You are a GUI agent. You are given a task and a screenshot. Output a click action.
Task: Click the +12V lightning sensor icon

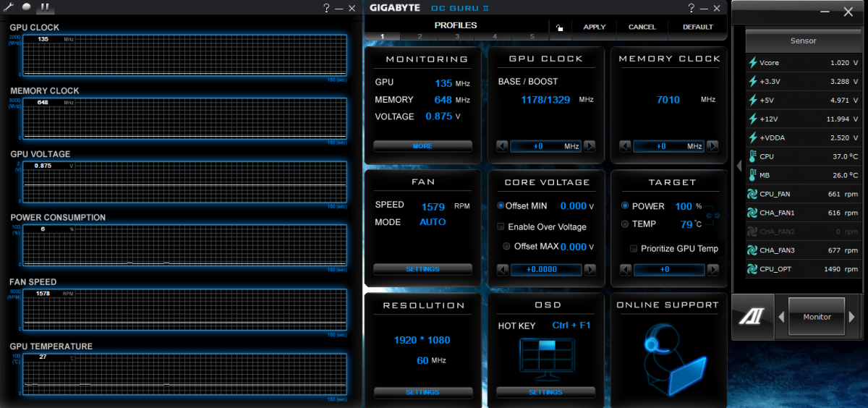[x=752, y=119]
